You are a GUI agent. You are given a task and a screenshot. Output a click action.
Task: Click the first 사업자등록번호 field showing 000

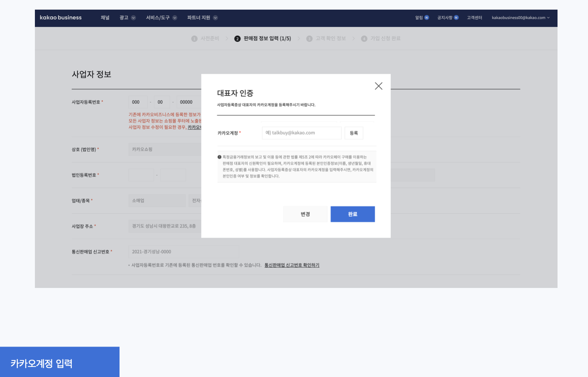tap(138, 102)
